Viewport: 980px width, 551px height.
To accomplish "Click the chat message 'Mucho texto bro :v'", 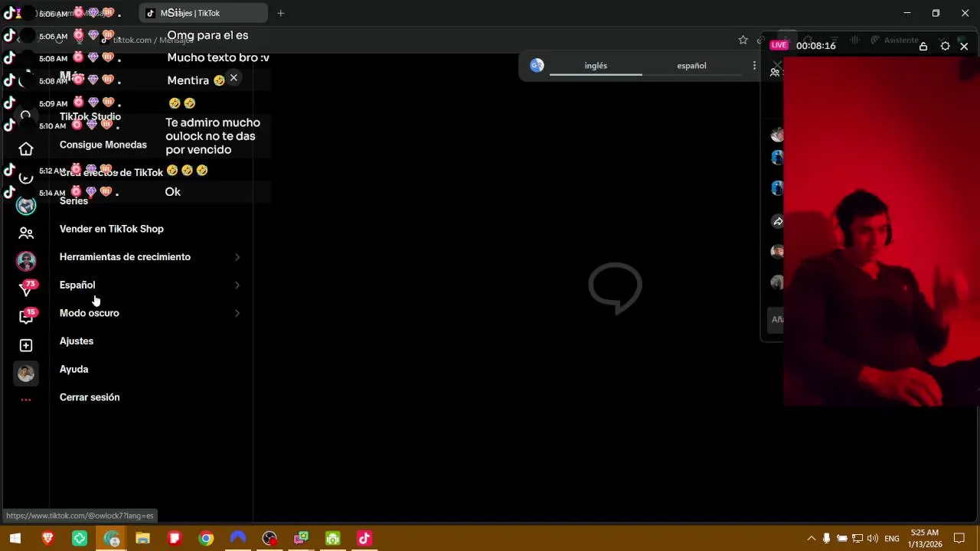I will click(218, 57).
